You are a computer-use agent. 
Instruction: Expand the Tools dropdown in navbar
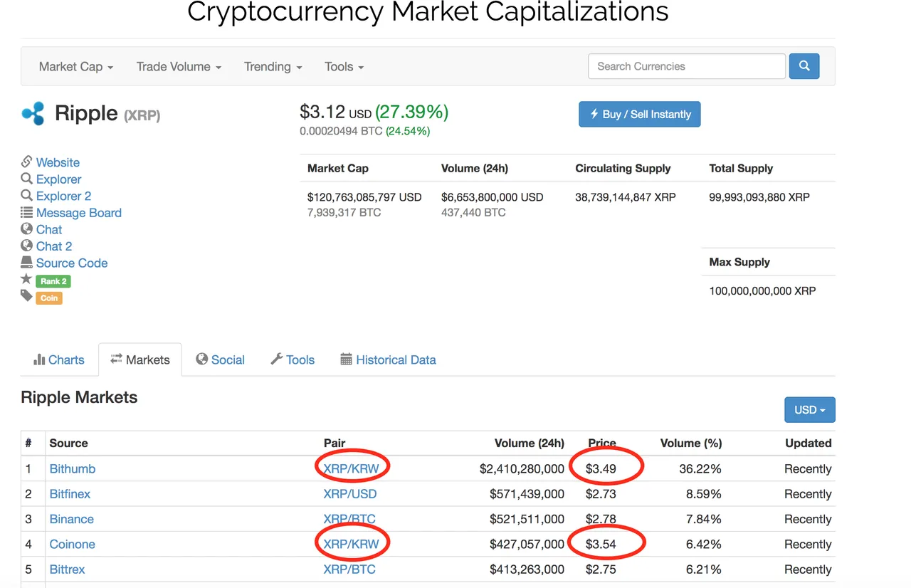(x=344, y=66)
